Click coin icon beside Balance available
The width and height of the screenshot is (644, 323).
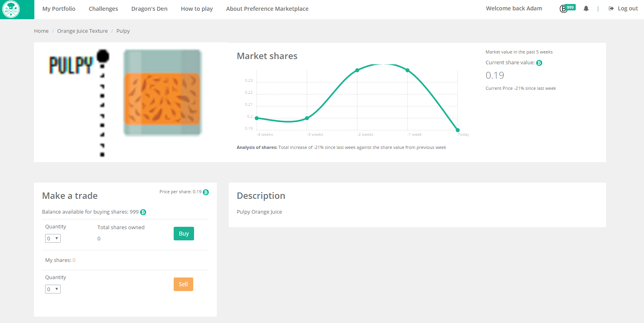[143, 212]
